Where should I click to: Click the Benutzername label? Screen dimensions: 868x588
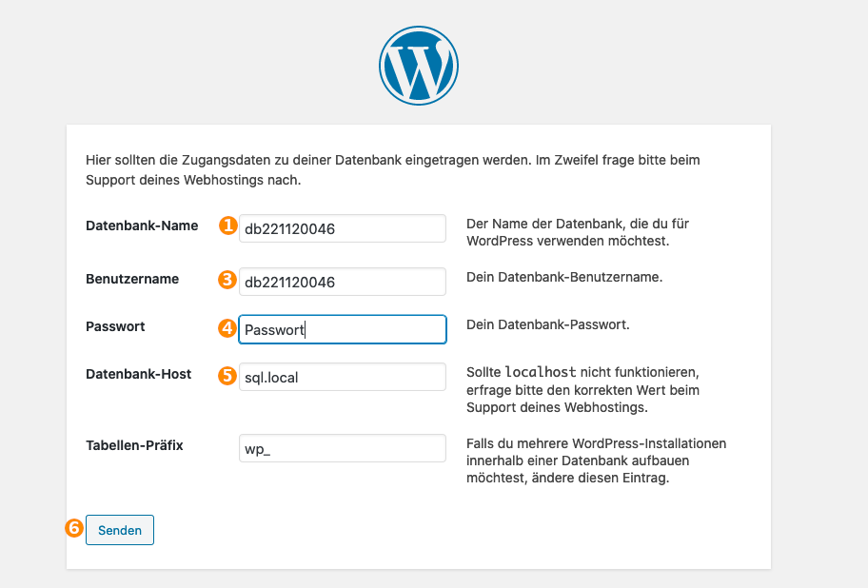pyautogui.click(x=132, y=279)
